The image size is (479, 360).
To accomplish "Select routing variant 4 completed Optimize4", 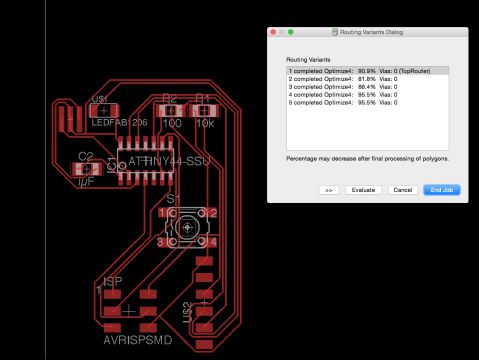I will [x=367, y=95].
